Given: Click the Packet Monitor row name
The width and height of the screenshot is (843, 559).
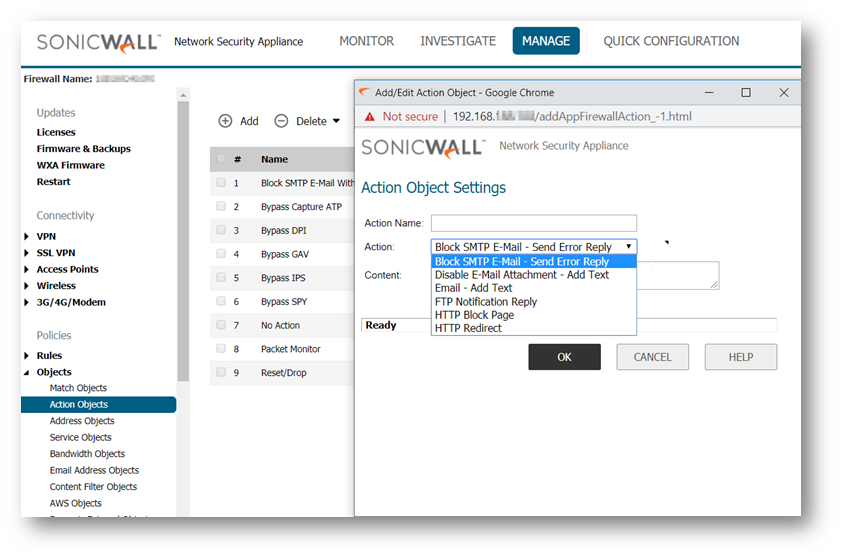Looking at the screenshot, I should click(x=290, y=349).
